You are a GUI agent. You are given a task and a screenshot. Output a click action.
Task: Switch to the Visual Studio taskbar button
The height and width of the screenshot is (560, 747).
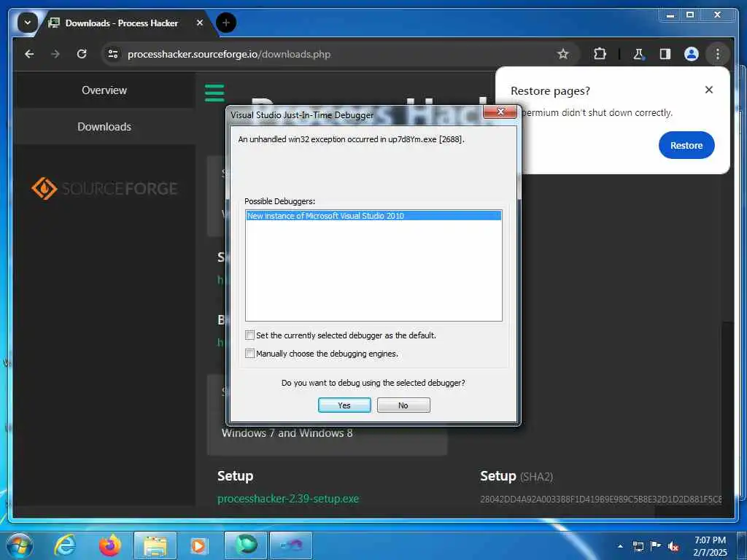[x=291, y=545]
